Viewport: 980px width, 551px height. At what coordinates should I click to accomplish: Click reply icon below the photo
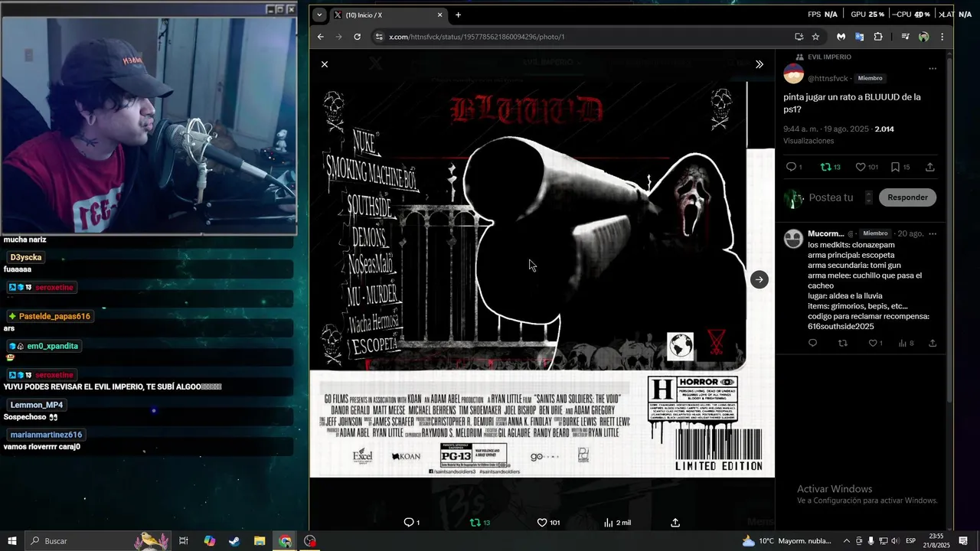coord(411,523)
